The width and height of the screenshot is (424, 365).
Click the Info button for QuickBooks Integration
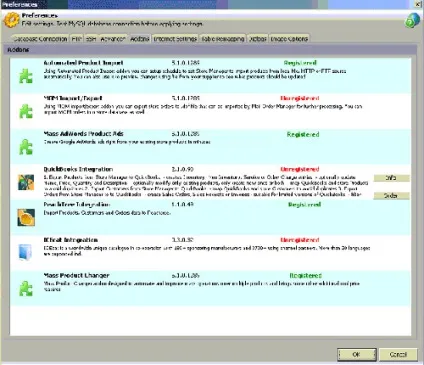(x=391, y=178)
